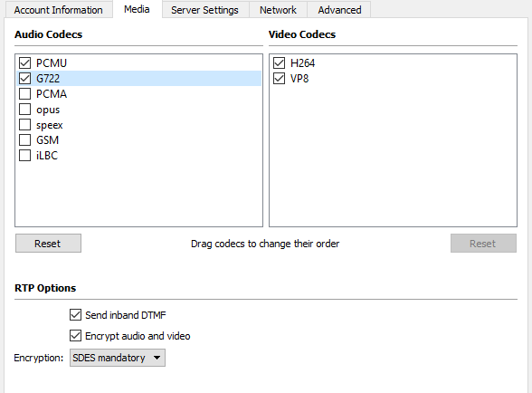Enable the PCMA audio codec
The image size is (532, 393).
point(24,94)
